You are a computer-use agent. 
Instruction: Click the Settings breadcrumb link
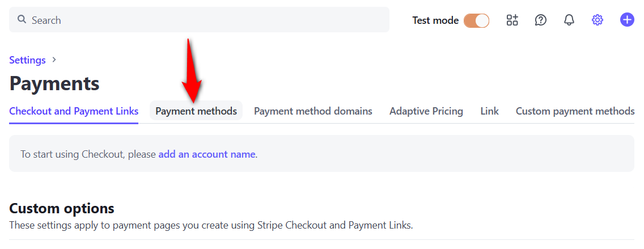tap(27, 60)
